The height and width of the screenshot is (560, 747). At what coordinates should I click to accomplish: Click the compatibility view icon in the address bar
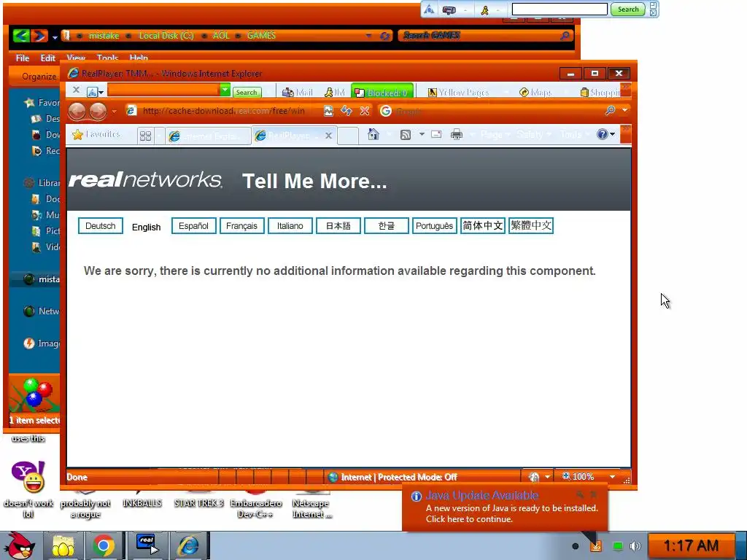click(x=328, y=111)
